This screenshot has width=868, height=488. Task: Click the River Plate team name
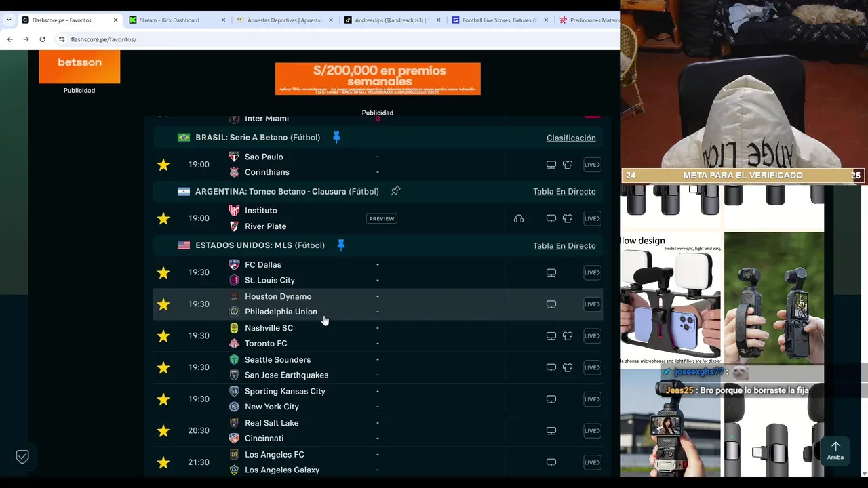(265, 226)
